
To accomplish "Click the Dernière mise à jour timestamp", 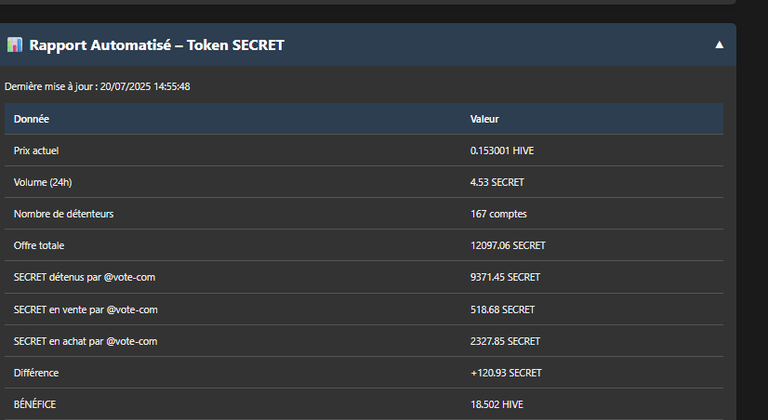I will [x=97, y=87].
